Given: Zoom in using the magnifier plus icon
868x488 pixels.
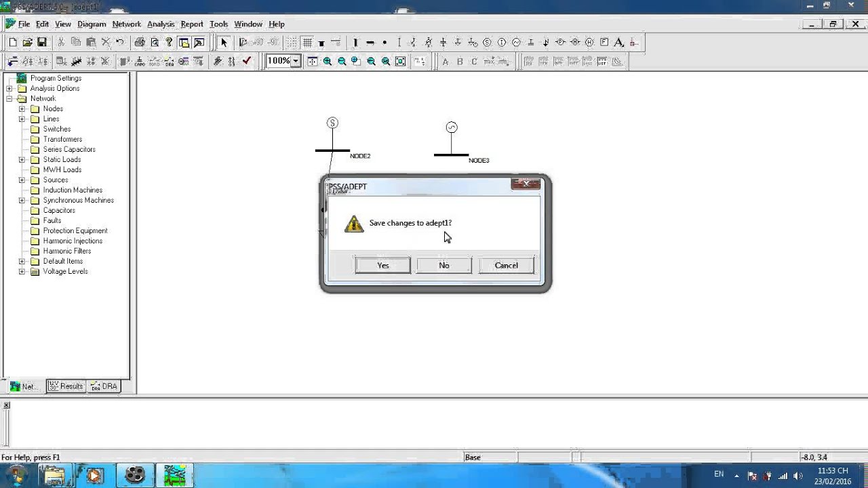Looking at the screenshot, I should coord(328,61).
